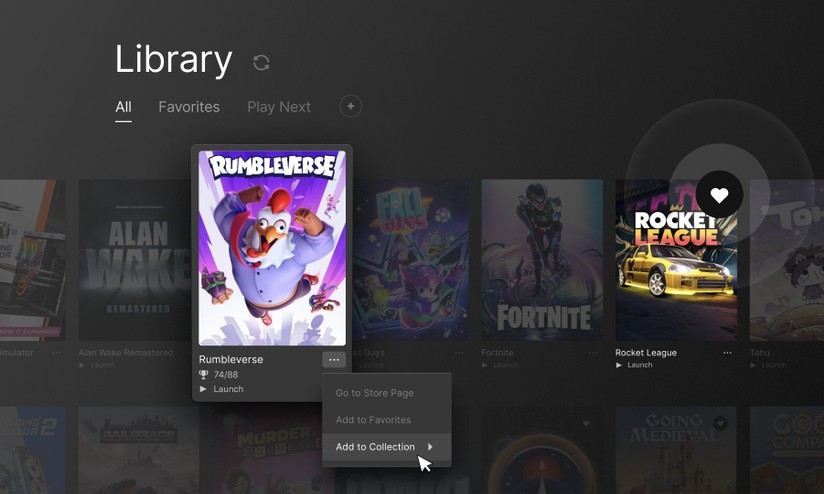Refresh the Library with the sync icon
The image size is (824, 494).
(x=261, y=62)
